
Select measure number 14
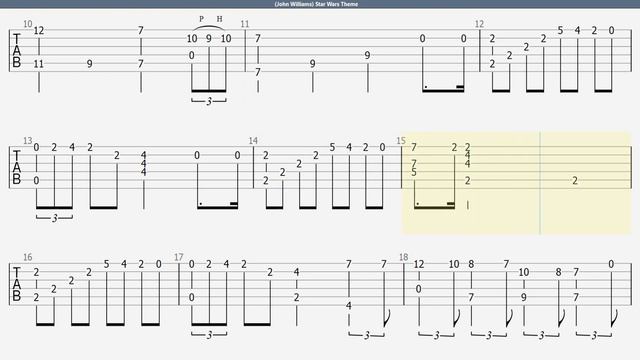(253, 141)
